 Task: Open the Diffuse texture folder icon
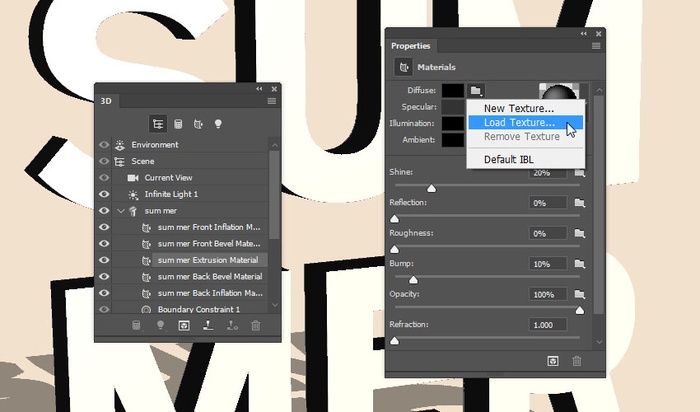(x=476, y=91)
